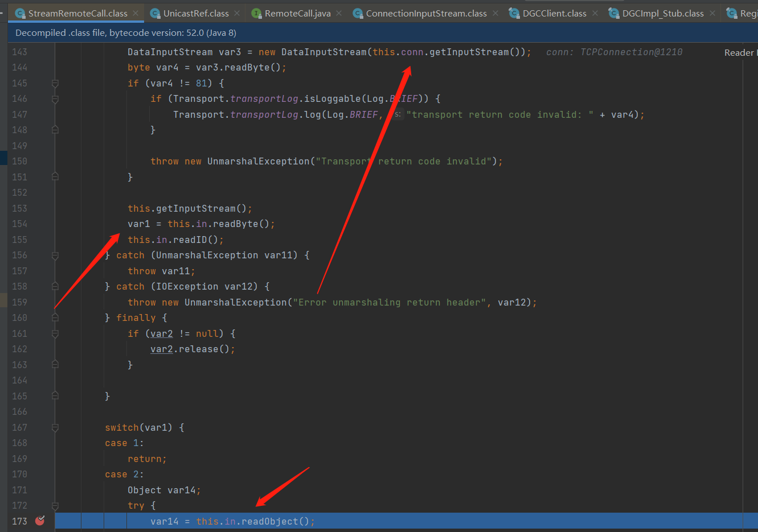
Task: Collapse the var2 null check at line 161
Action: pos(55,333)
